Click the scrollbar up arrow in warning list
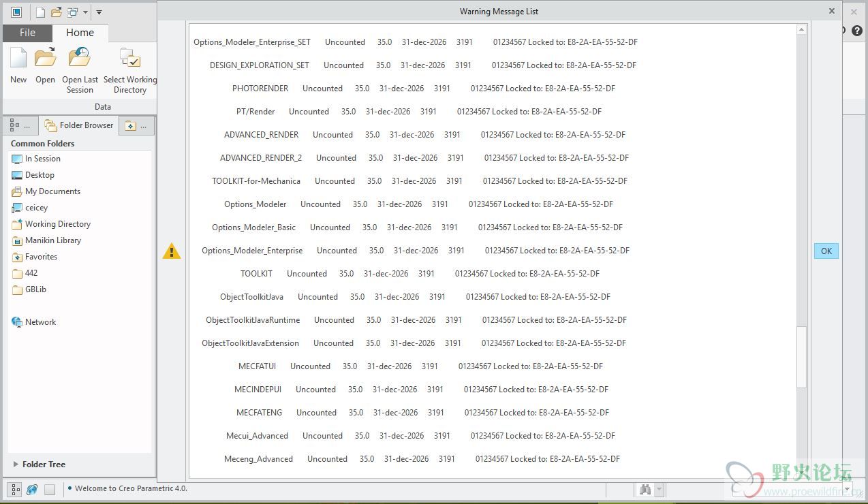 pos(801,30)
